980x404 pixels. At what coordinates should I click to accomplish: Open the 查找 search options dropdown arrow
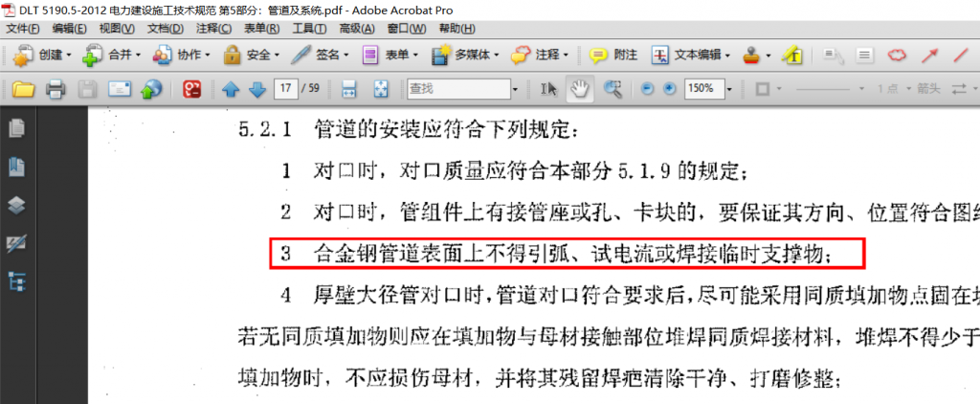coord(515,89)
